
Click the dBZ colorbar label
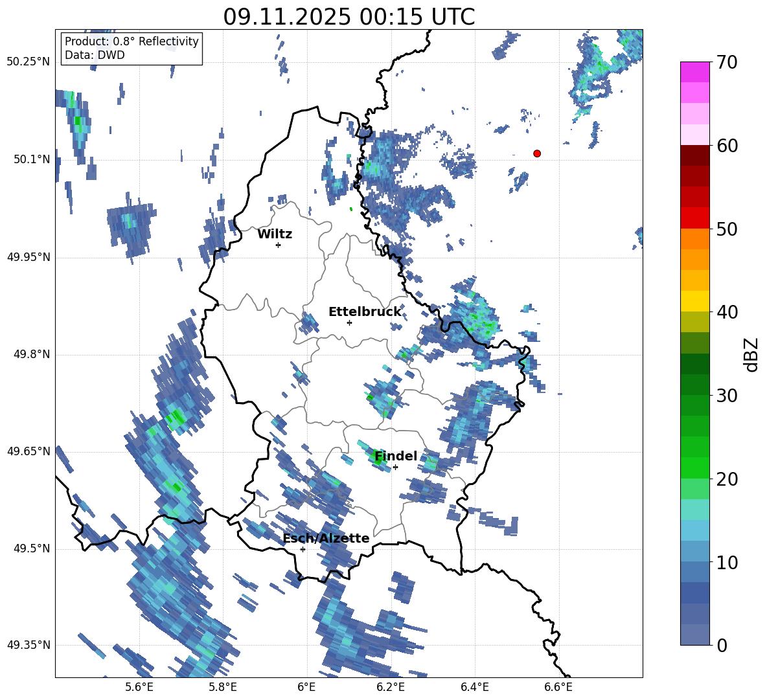pyautogui.click(x=752, y=354)
